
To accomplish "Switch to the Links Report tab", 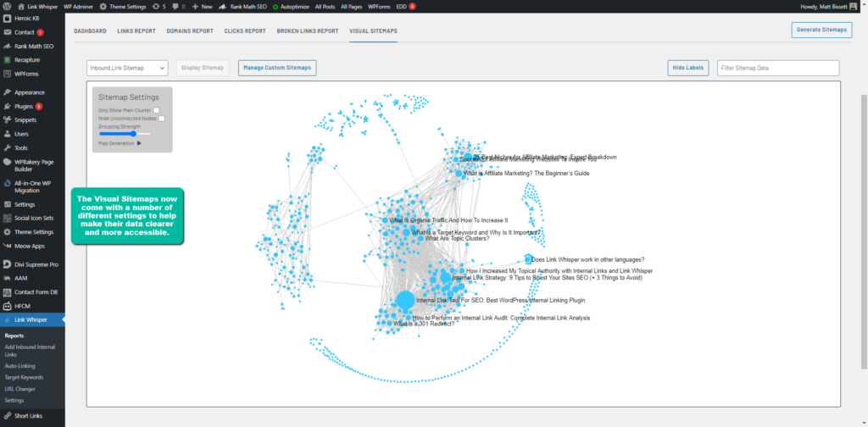I will 136,31.
